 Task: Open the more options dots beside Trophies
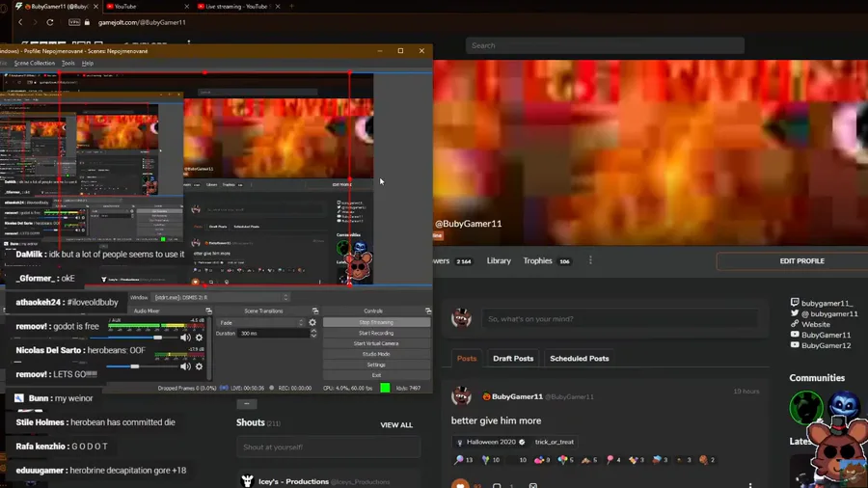(x=590, y=260)
